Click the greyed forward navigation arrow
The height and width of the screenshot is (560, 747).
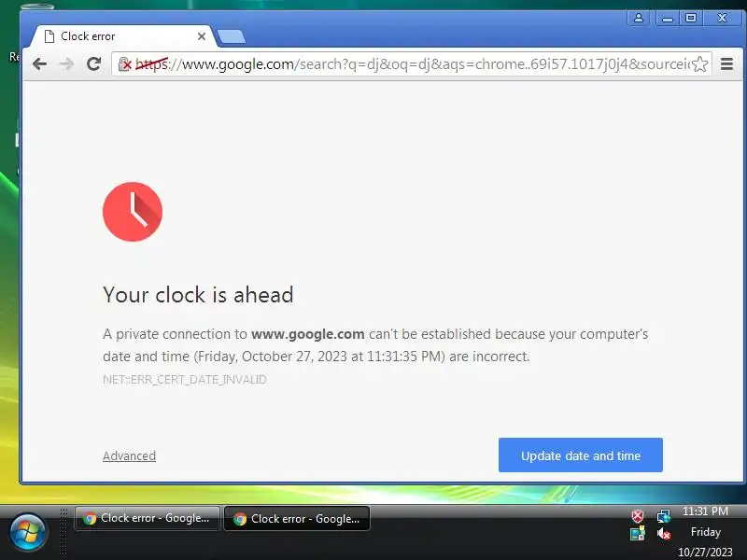click(x=66, y=63)
